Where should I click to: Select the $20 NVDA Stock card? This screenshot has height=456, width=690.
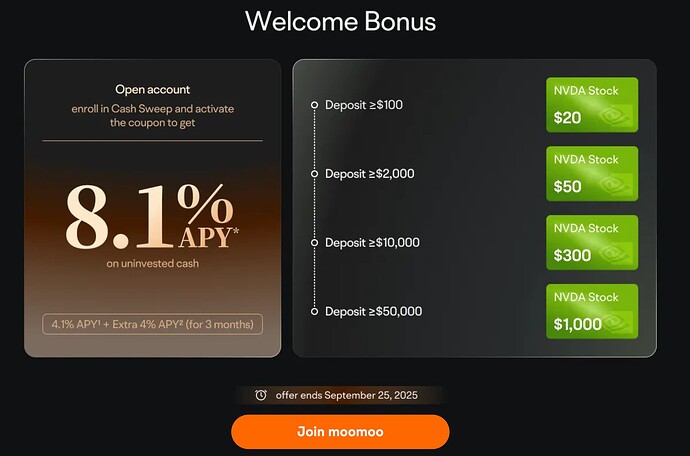tap(592, 105)
